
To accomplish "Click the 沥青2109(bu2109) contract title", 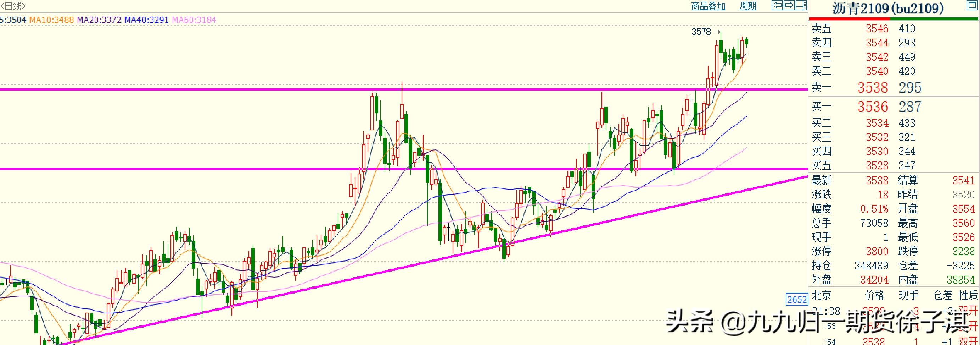I will click(888, 9).
